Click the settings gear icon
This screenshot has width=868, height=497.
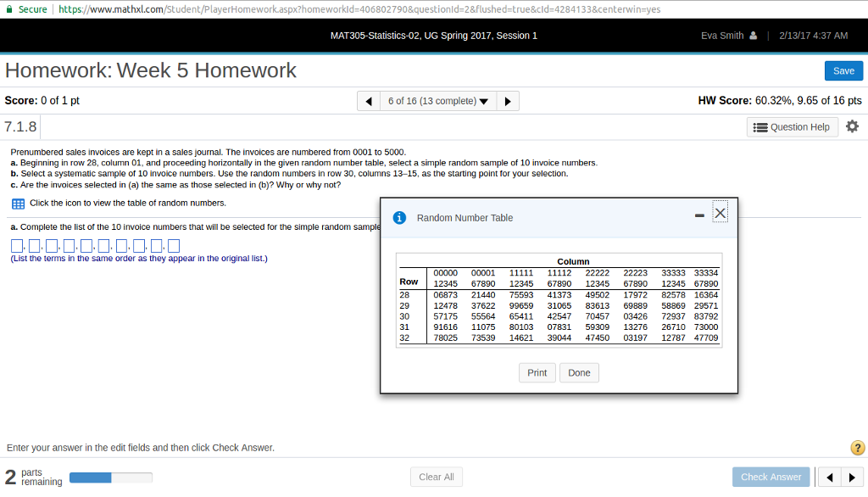[853, 126]
